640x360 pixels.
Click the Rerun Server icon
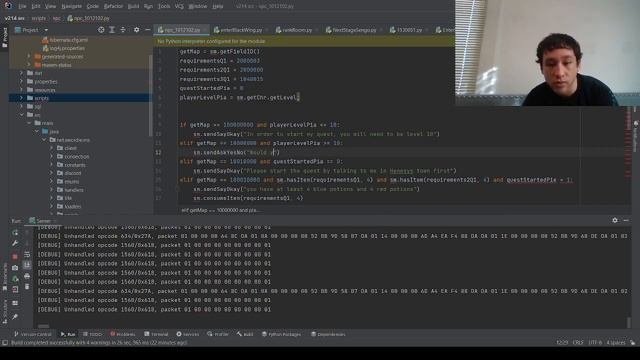tap(15, 232)
